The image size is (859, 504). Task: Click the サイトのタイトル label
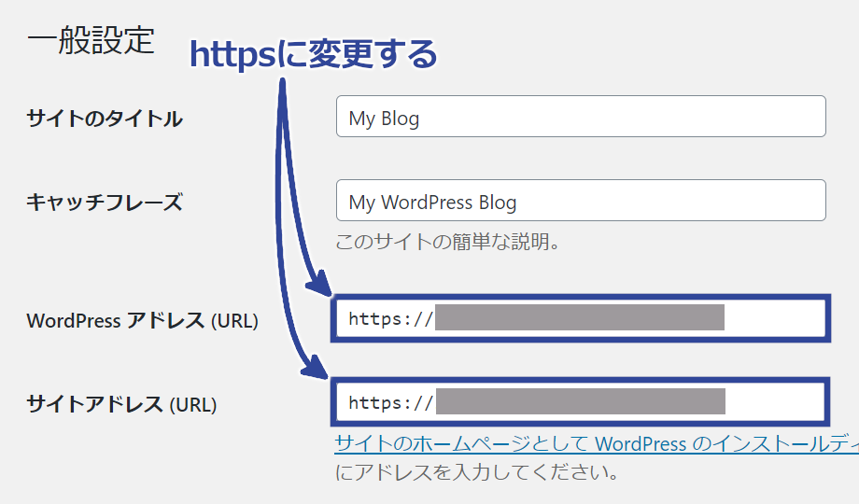tap(105, 119)
